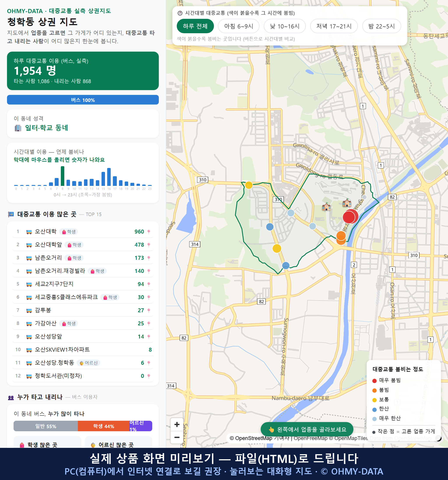This screenshot has height=480, width=448.
Task: Click the pin for 세교중흥S클래스에듀파크 row
Action: pos(149,297)
